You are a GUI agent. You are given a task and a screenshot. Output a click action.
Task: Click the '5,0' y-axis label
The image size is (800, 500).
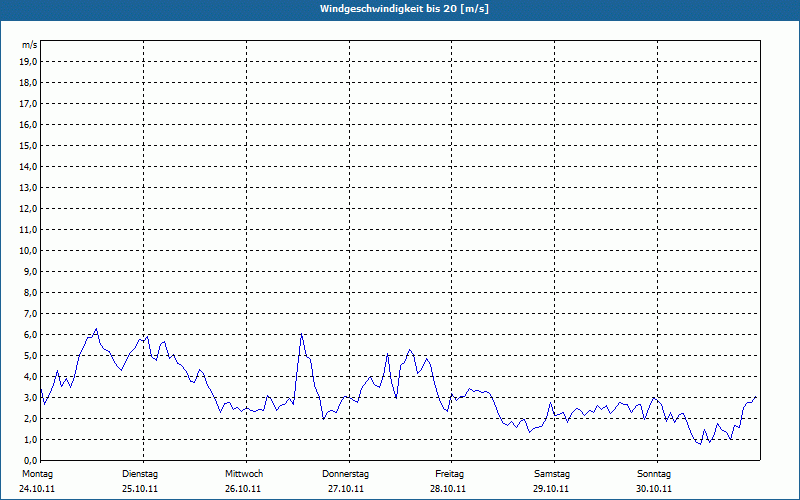pos(30,356)
